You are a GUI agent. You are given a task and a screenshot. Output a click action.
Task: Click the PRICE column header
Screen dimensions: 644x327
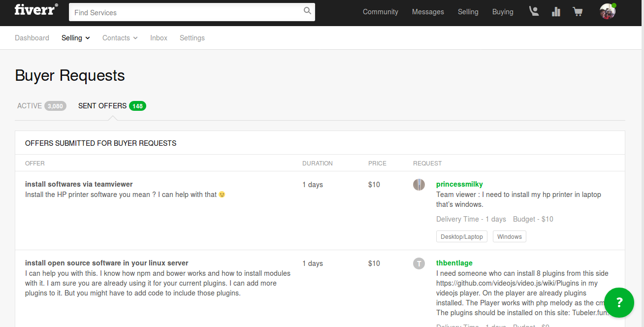pos(377,163)
